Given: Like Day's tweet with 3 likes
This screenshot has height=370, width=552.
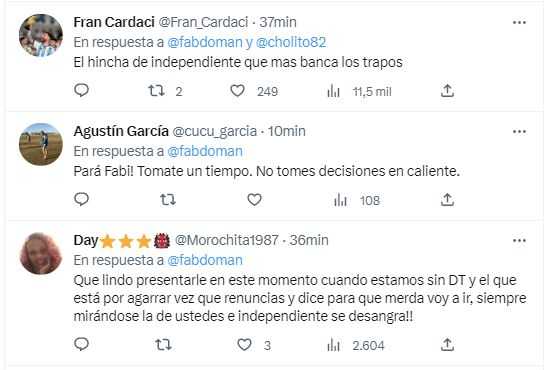Looking at the screenshot, I should point(244,345).
